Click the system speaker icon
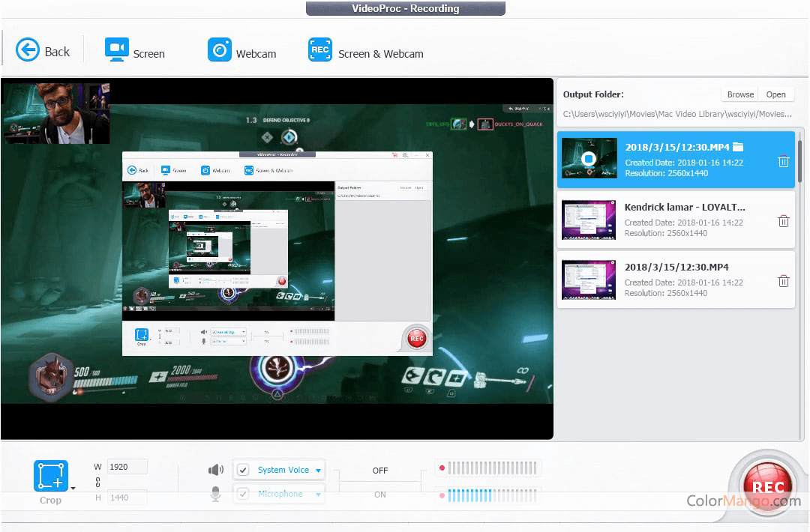 (x=216, y=470)
